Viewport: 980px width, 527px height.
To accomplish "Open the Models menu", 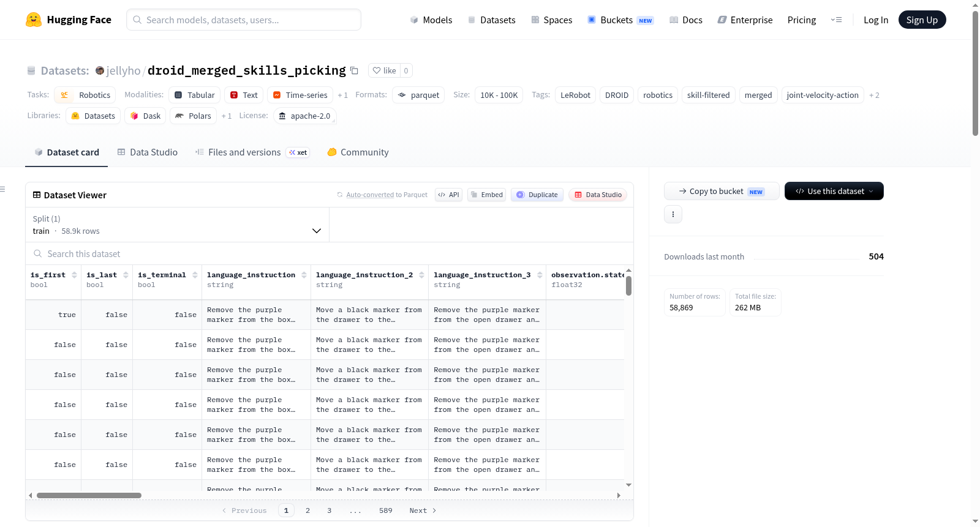I will [431, 20].
